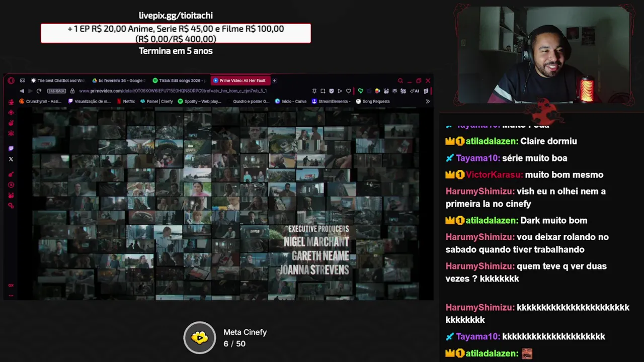This screenshot has width=644, height=362.
Task: Open the ad blocker shield icon
Action: [x=331, y=91]
